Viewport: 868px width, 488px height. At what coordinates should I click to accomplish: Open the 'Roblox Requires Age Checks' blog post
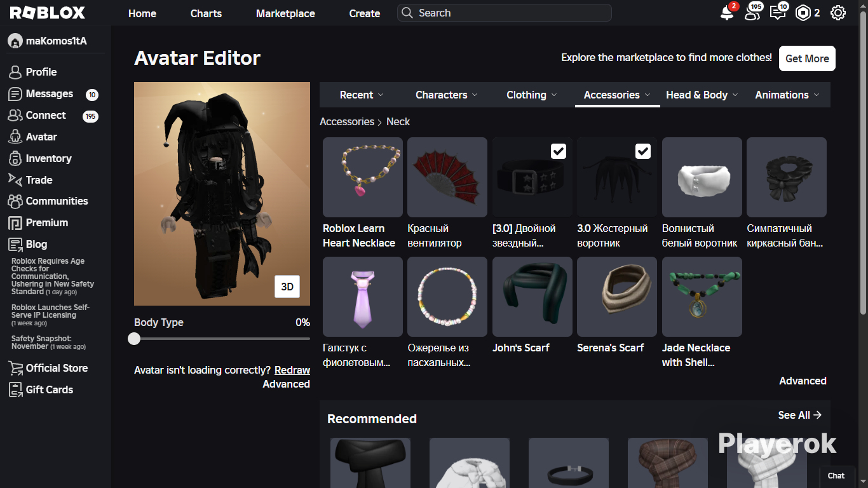pyautogui.click(x=53, y=276)
